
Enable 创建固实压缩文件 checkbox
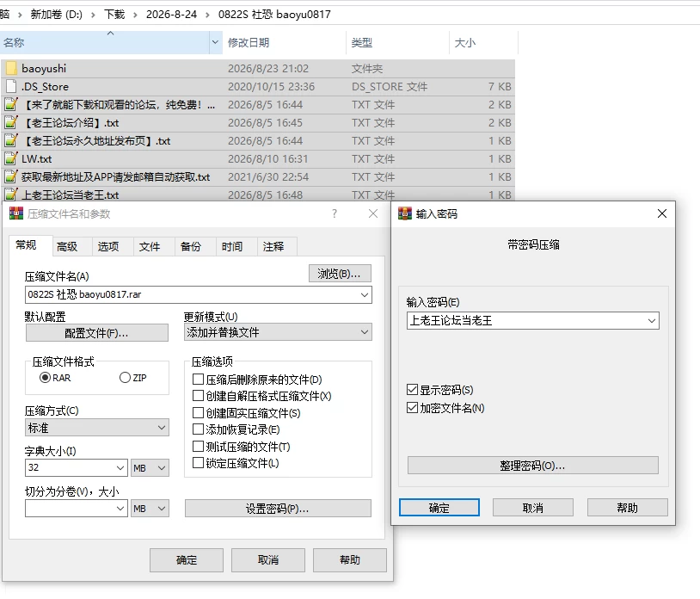(198, 413)
